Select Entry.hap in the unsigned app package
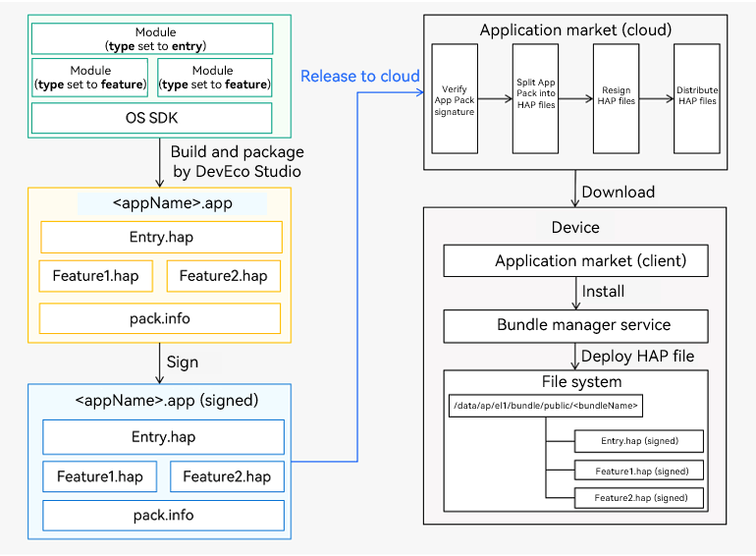This screenshot has width=756, height=556. pyautogui.click(x=162, y=237)
